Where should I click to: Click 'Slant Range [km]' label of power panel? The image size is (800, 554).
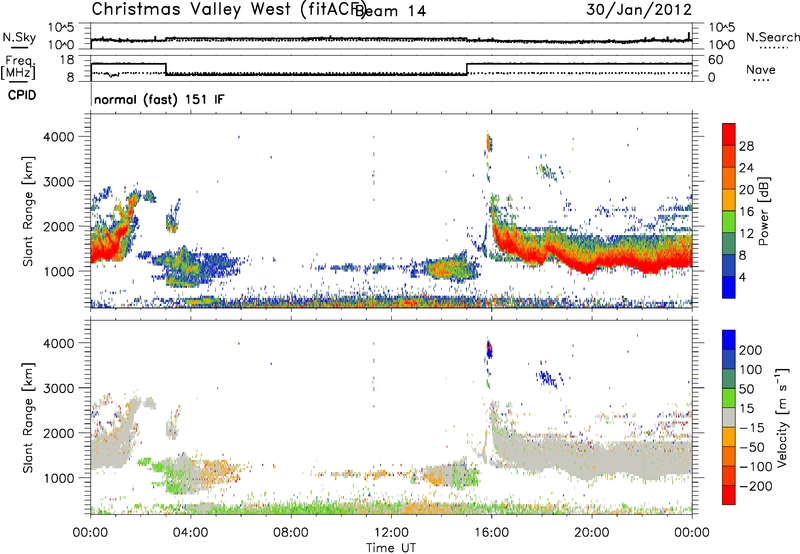click(x=28, y=211)
